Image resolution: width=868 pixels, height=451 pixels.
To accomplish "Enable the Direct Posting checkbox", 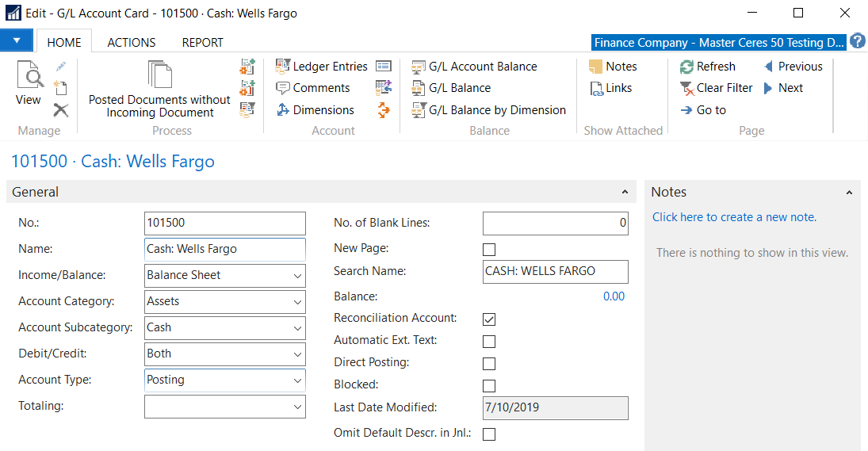I will (x=489, y=364).
